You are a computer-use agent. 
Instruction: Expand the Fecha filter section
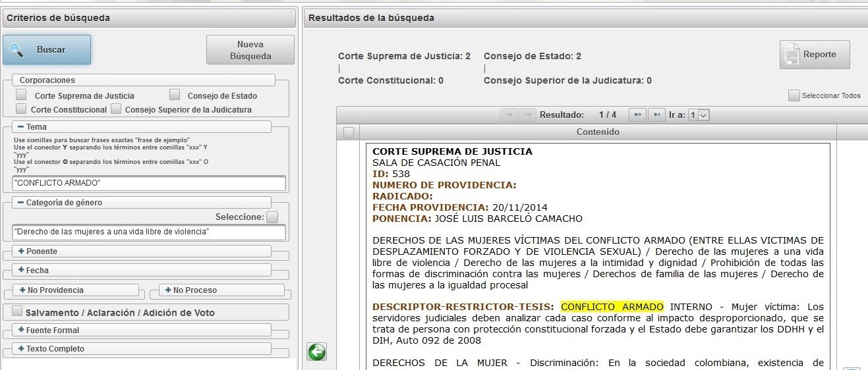click(21, 271)
